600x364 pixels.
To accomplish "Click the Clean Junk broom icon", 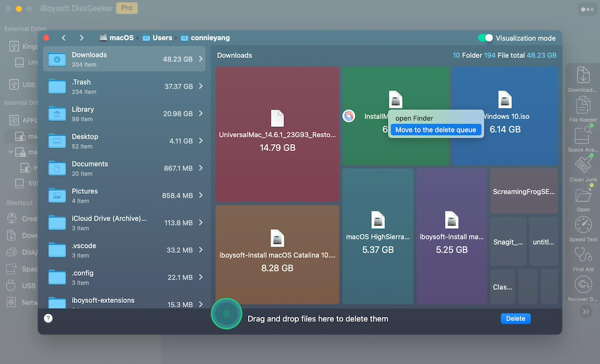I will [583, 166].
